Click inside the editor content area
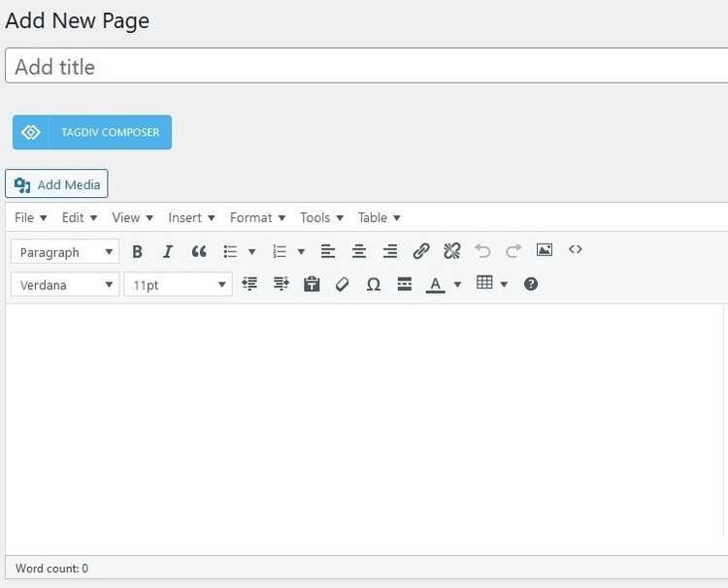The image size is (728, 588). pyautogui.click(x=364, y=427)
